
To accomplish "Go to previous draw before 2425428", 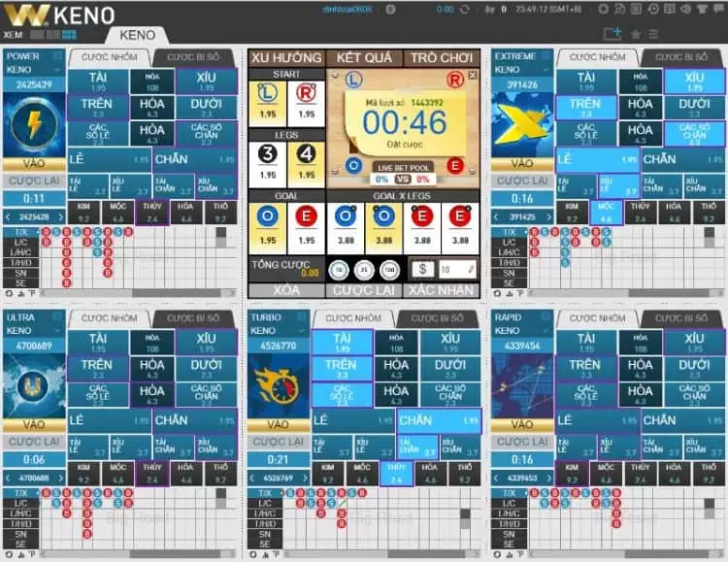I will [8, 216].
